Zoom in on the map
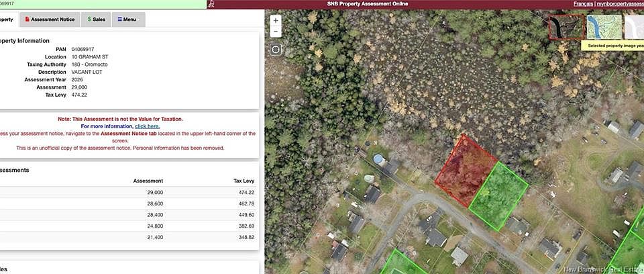The width and height of the screenshot is (644, 274). click(x=276, y=20)
